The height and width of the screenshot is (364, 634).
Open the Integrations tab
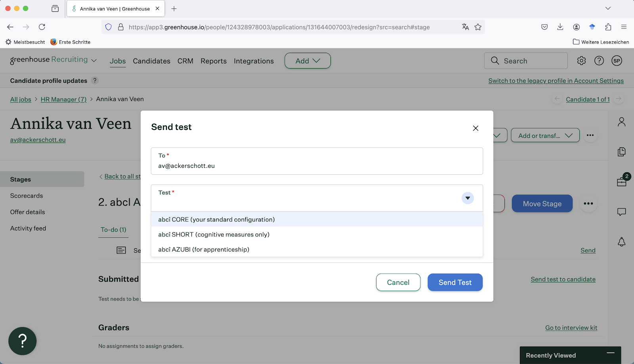(x=254, y=61)
